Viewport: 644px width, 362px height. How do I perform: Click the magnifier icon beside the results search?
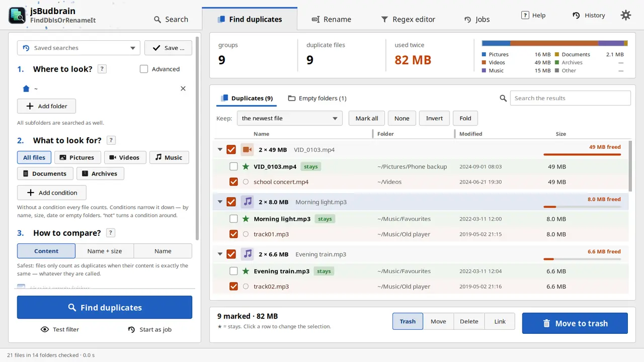coord(503,98)
